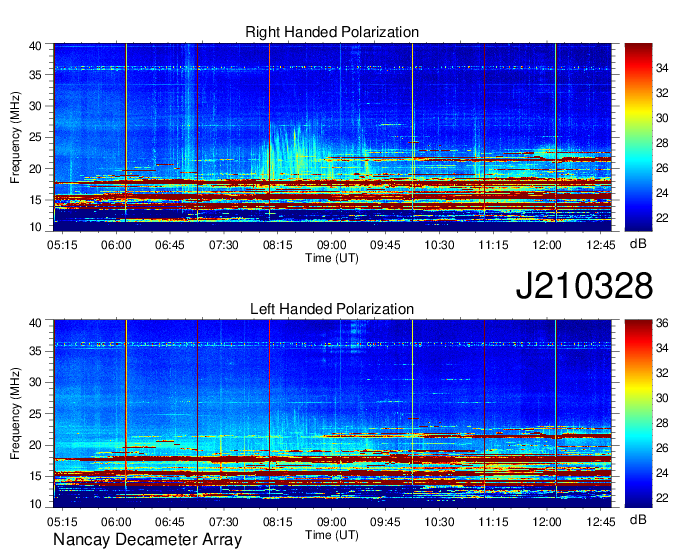680x552 pixels.
Task: Click the 'Frequency (MHz)' label of the upper plot
Action: [x=15, y=137]
